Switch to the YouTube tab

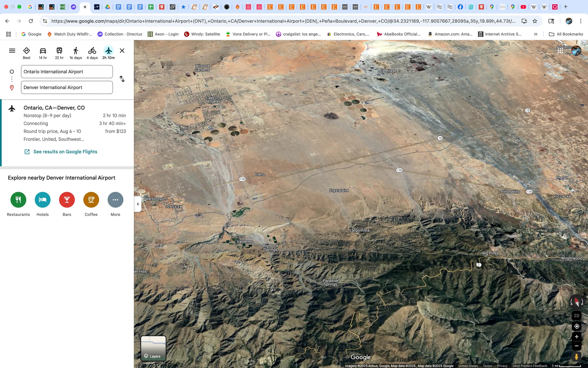click(523, 7)
